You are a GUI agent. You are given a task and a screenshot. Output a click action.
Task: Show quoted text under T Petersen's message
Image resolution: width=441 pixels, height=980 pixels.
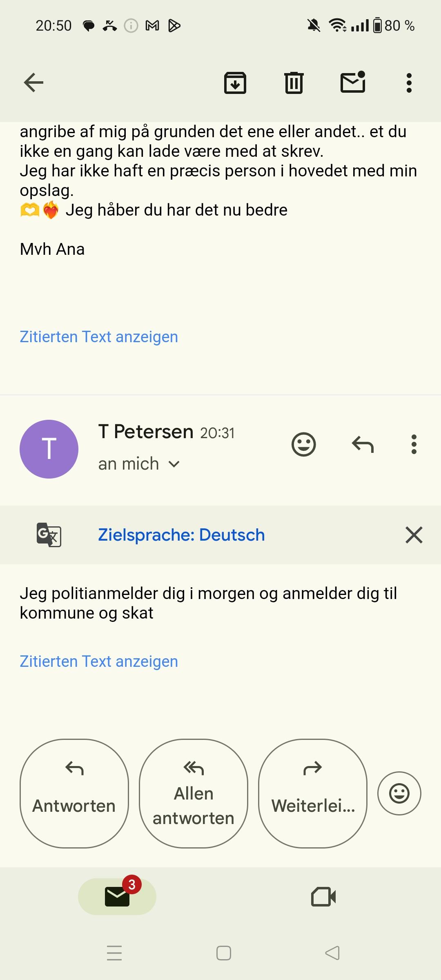[99, 661]
